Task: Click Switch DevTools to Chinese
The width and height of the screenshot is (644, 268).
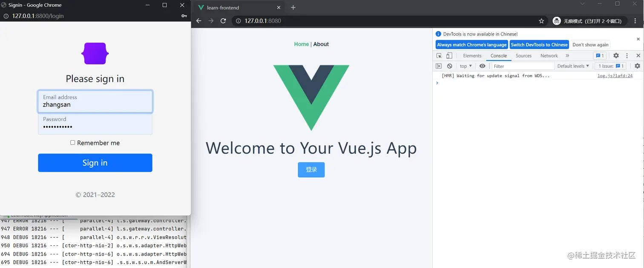Action: (539, 45)
